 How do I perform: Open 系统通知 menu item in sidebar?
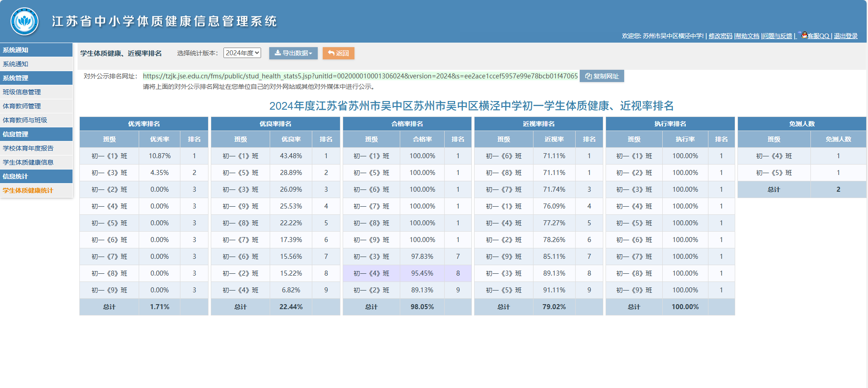(x=36, y=64)
